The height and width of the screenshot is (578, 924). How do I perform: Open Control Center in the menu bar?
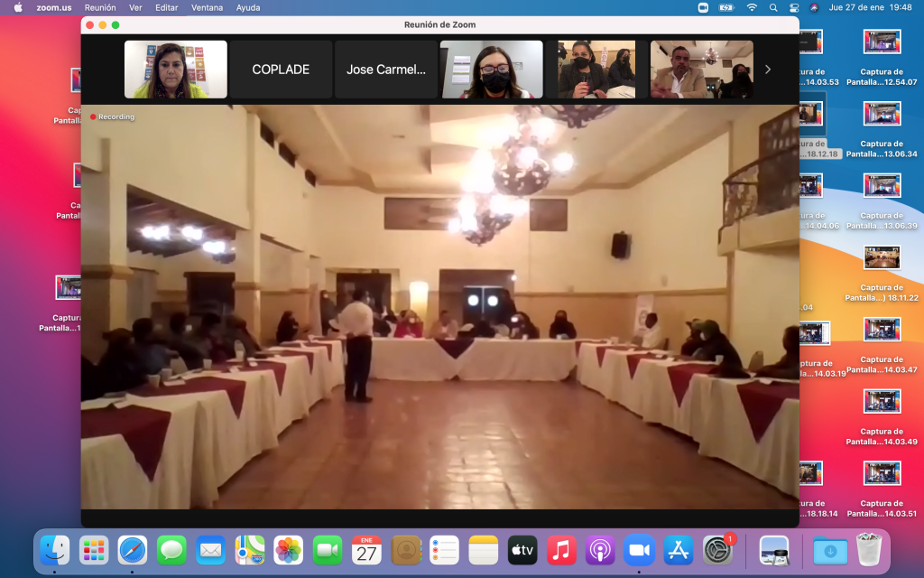(794, 7)
